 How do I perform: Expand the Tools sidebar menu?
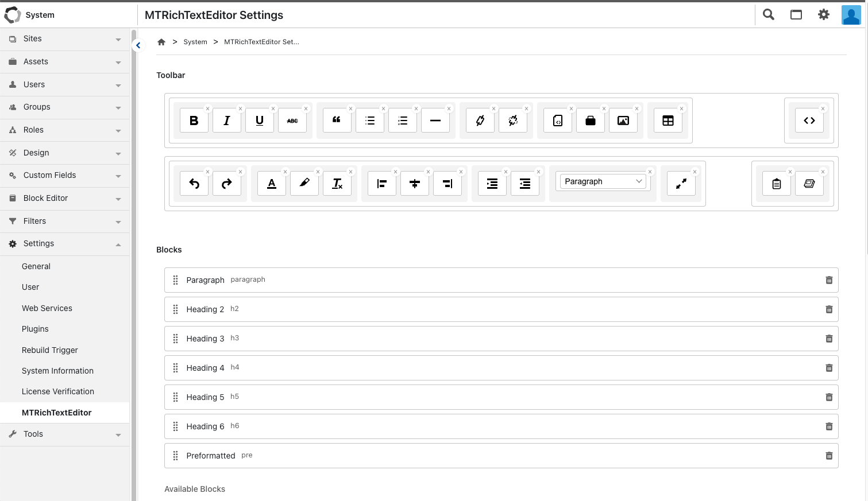pos(65,434)
